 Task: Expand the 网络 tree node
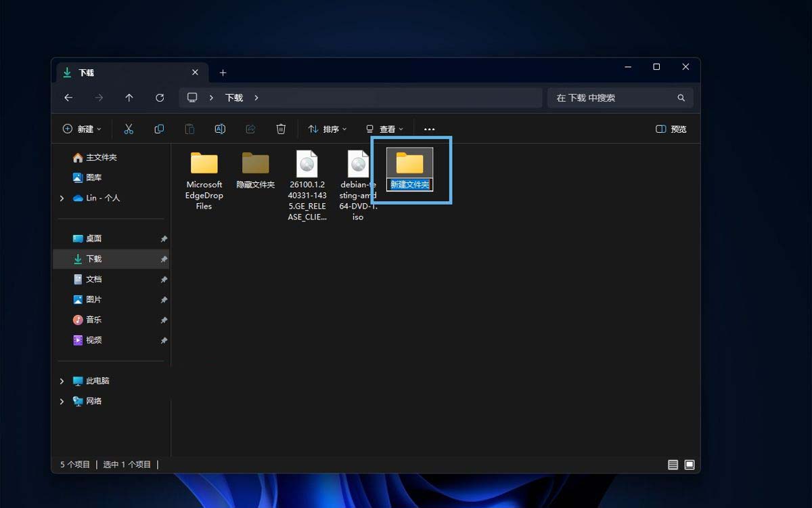pyautogui.click(x=62, y=401)
